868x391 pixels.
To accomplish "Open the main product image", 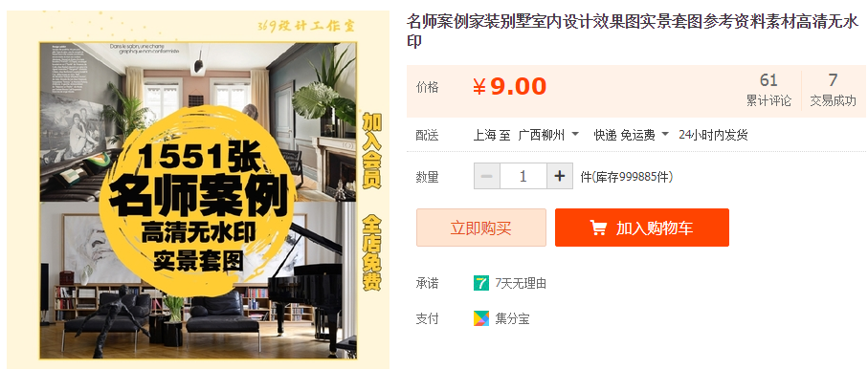I will tap(198, 189).
